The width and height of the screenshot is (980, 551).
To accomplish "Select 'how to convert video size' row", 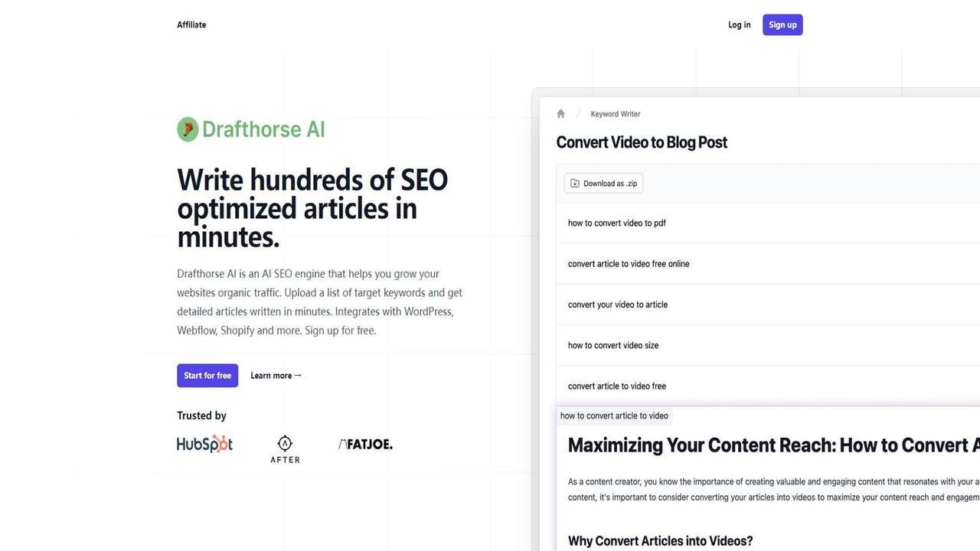I will 768,345.
